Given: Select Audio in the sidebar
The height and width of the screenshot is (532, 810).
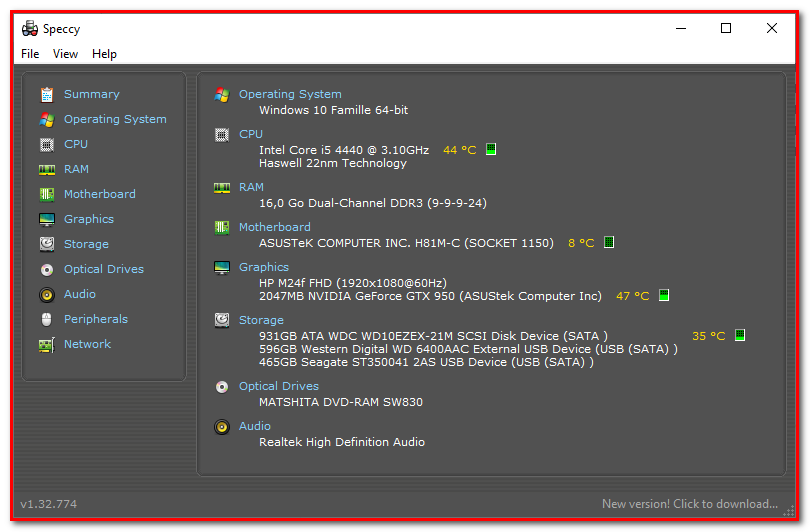Looking at the screenshot, I should [x=80, y=294].
